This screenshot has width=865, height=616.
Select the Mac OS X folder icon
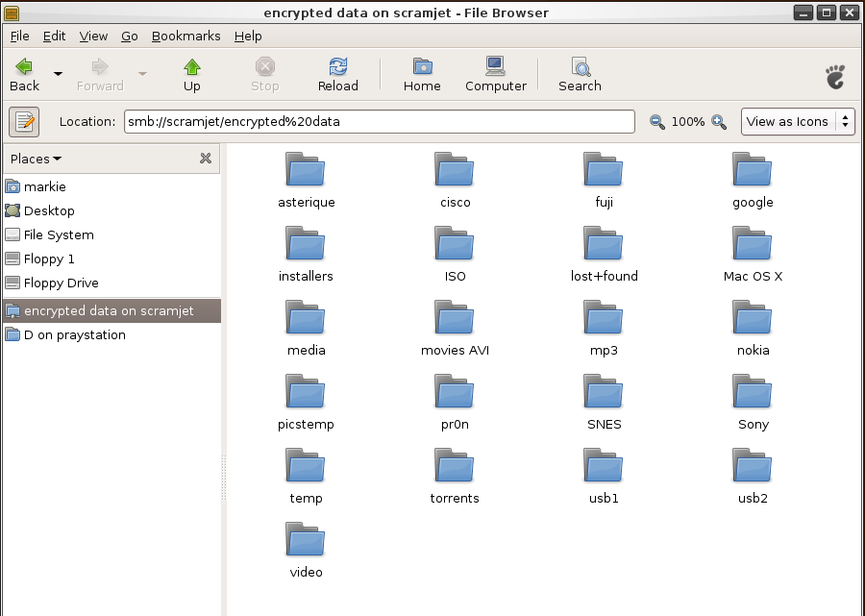pyautogui.click(x=753, y=243)
